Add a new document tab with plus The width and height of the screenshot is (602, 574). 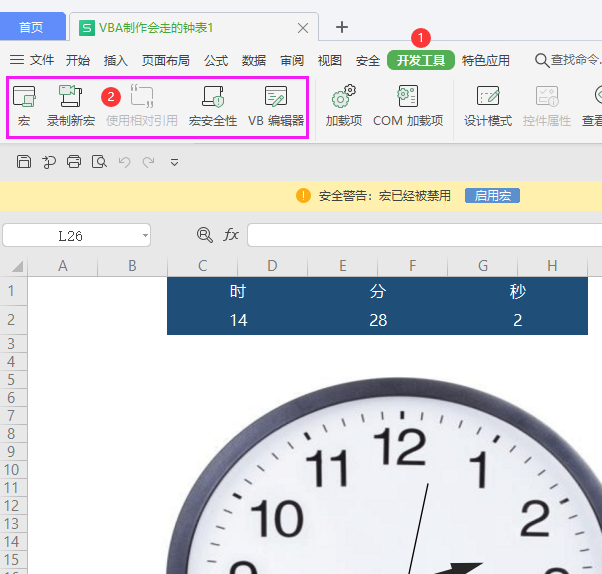(342, 27)
